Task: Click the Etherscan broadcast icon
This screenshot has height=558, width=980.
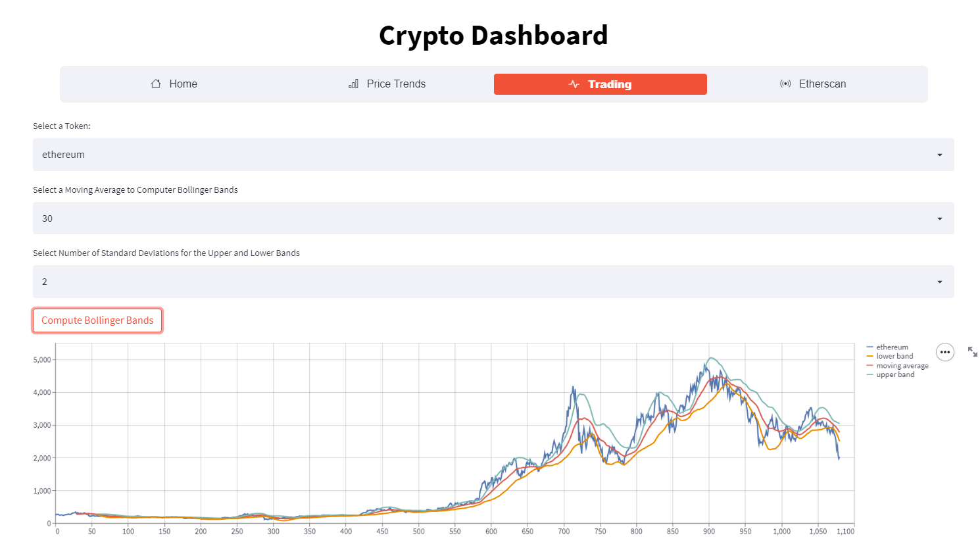Action: point(786,84)
